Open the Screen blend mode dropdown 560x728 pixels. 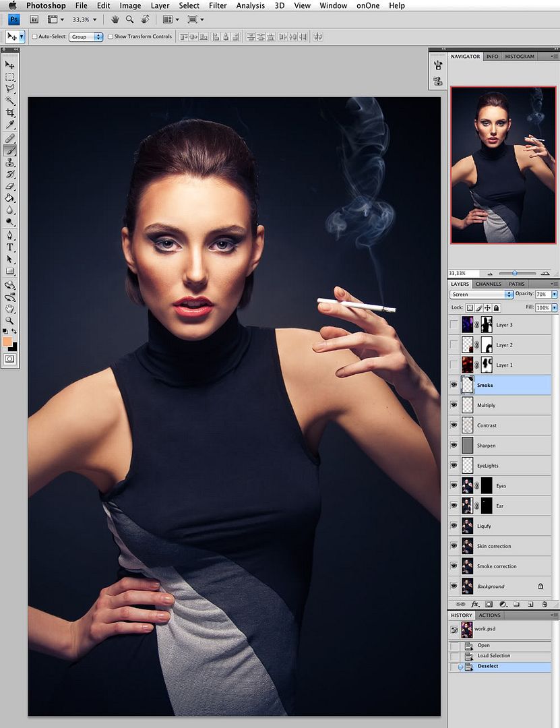click(x=481, y=295)
